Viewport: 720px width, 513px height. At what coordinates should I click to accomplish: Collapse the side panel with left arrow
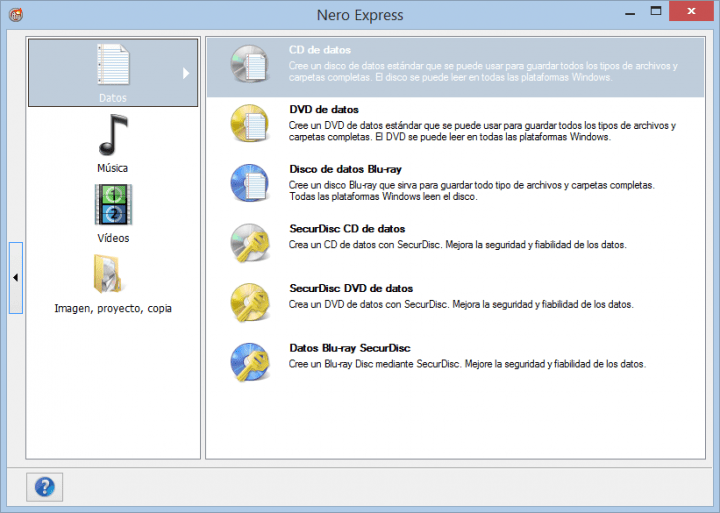16,278
